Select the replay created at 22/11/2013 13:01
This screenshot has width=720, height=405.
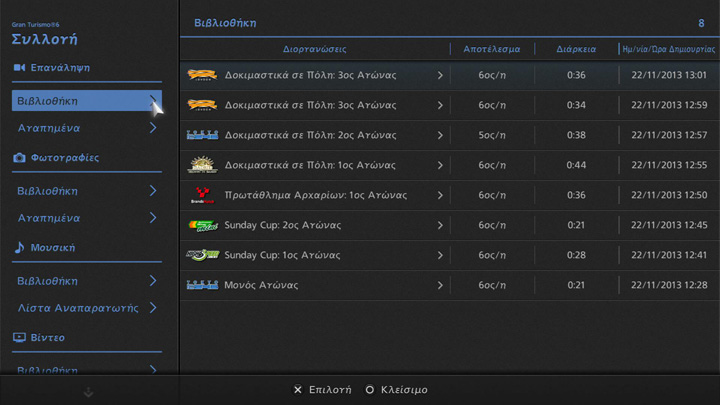[448, 75]
